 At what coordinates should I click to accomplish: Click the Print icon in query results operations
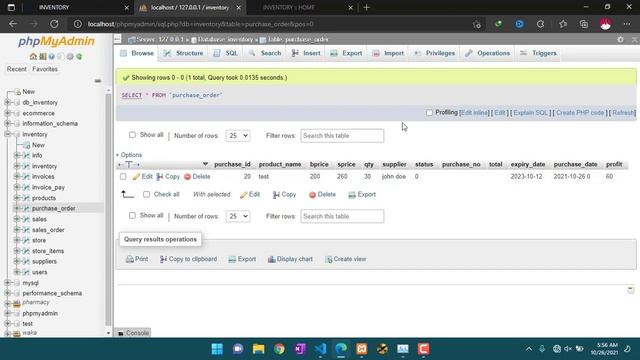[x=130, y=259]
